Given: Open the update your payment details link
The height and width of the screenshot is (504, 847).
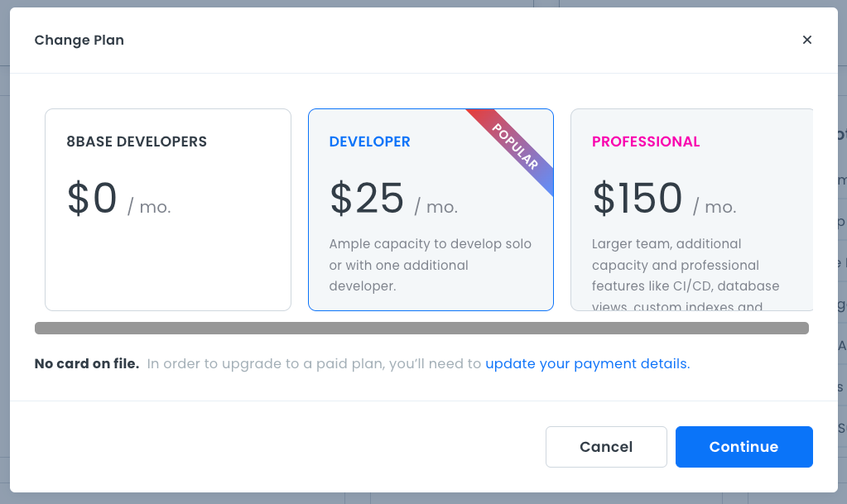Looking at the screenshot, I should click(587, 364).
